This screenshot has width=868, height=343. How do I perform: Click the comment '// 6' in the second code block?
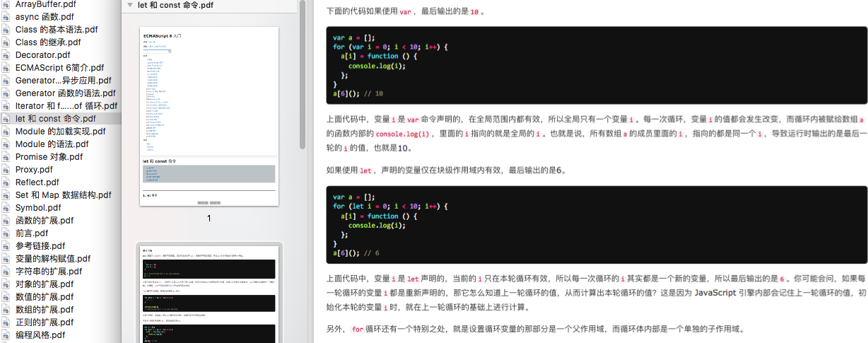[372, 252]
